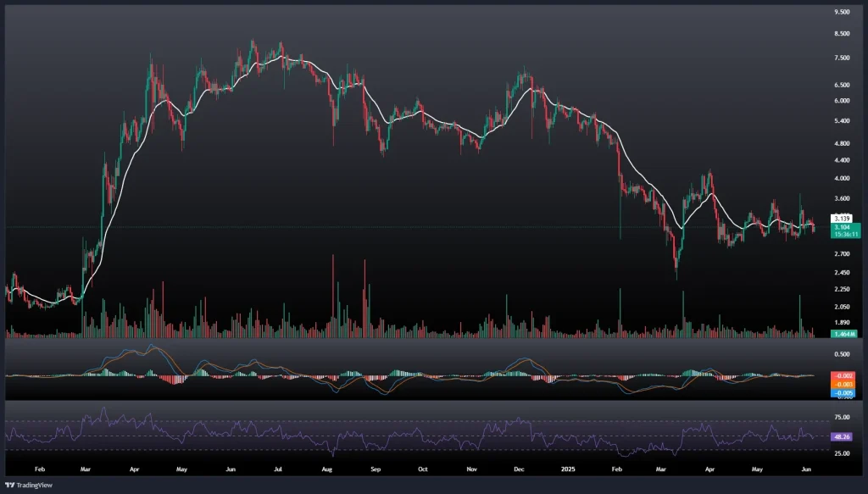Click the green 3.104 current price label
This screenshot has height=494, width=868.
coord(842,226)
